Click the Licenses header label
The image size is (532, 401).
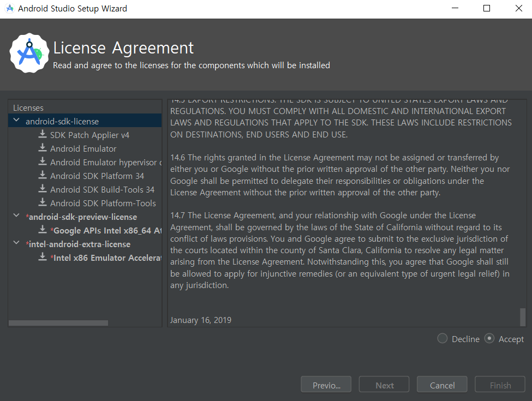28,108
